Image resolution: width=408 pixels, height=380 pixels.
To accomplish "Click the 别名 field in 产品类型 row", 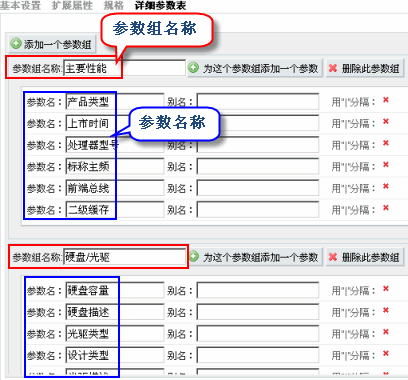I will click(x=258, y=102).
